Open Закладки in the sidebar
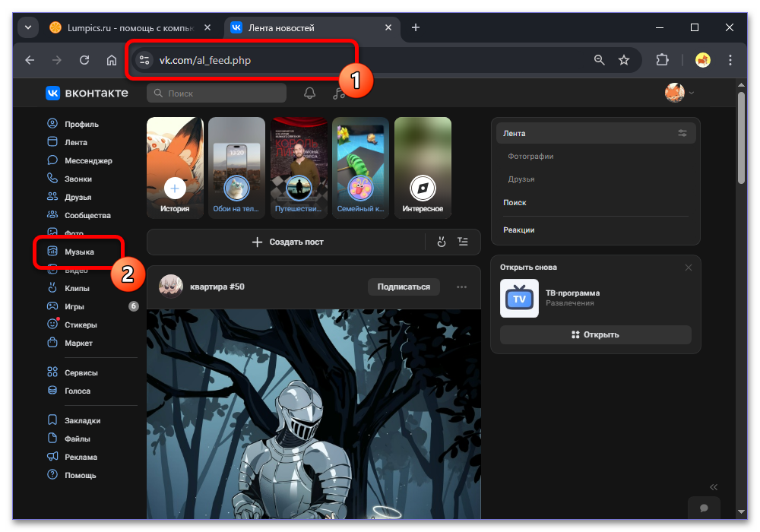 coord(74,420)
